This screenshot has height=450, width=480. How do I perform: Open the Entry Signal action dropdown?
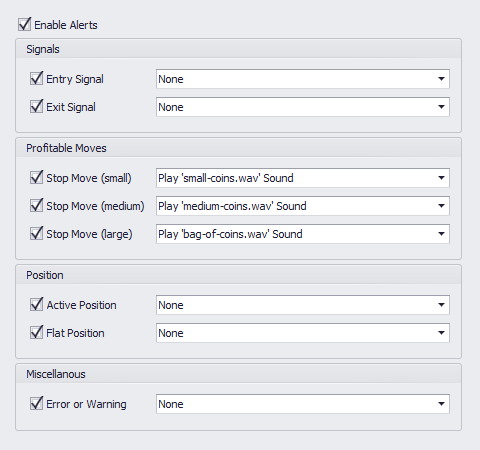pyautogui.click(x=303, y=79)
